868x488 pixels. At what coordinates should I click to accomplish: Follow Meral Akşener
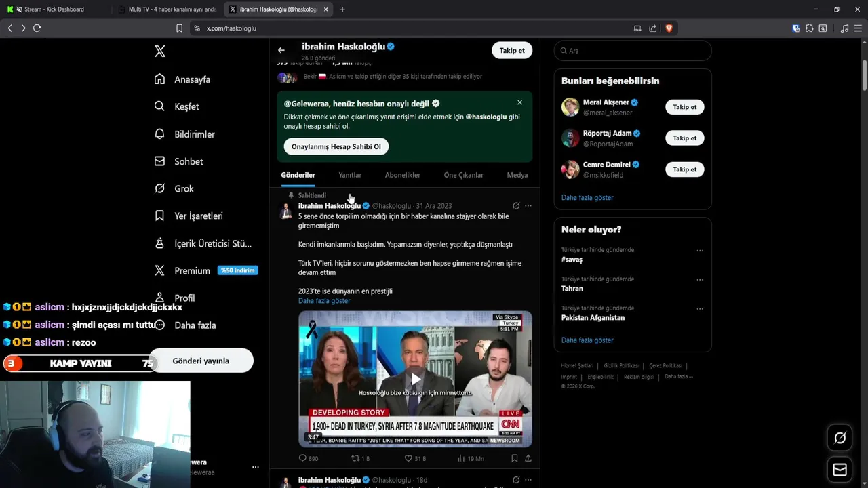pos(685,107)
